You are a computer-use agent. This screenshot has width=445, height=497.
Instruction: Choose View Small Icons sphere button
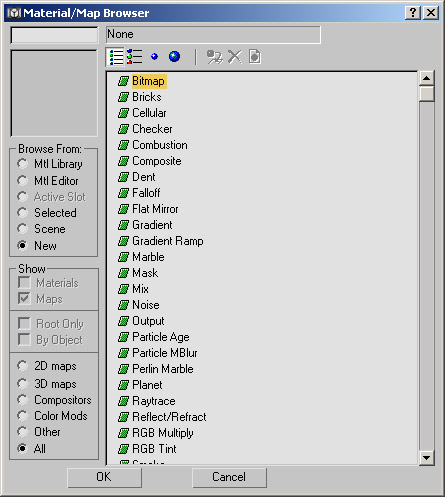[154, 57]
